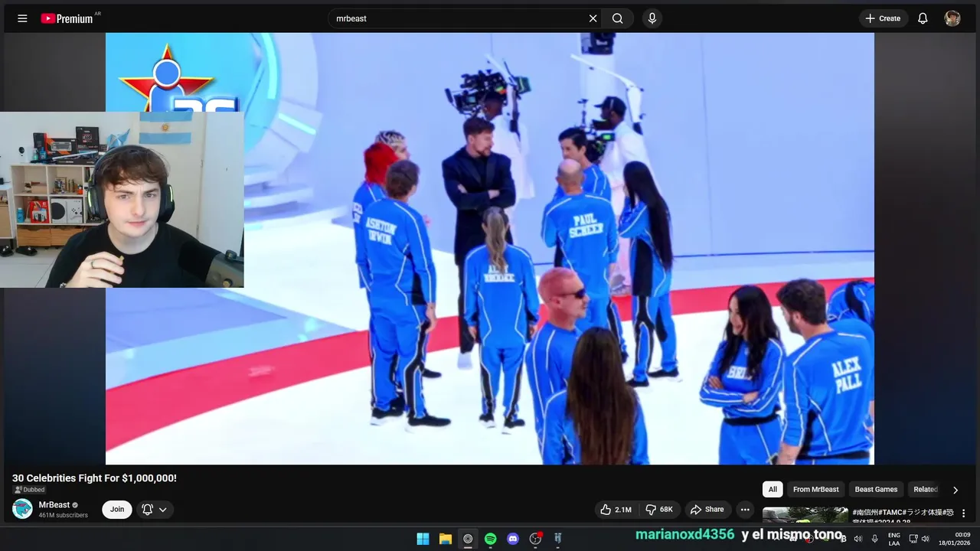This screenshot has width=980, height=551.
Task: Open options for the suggested Japanese-titled video
Action: pyautogui.click(x=963, y=514)
